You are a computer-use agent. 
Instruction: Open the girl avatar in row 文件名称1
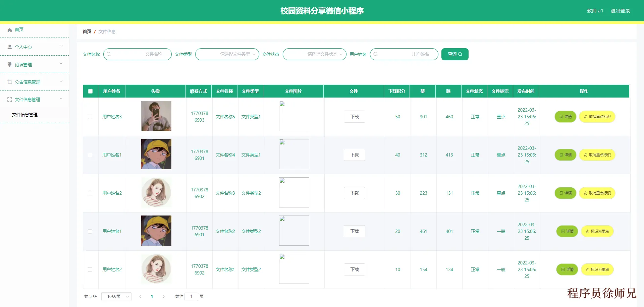pos(156,269)
